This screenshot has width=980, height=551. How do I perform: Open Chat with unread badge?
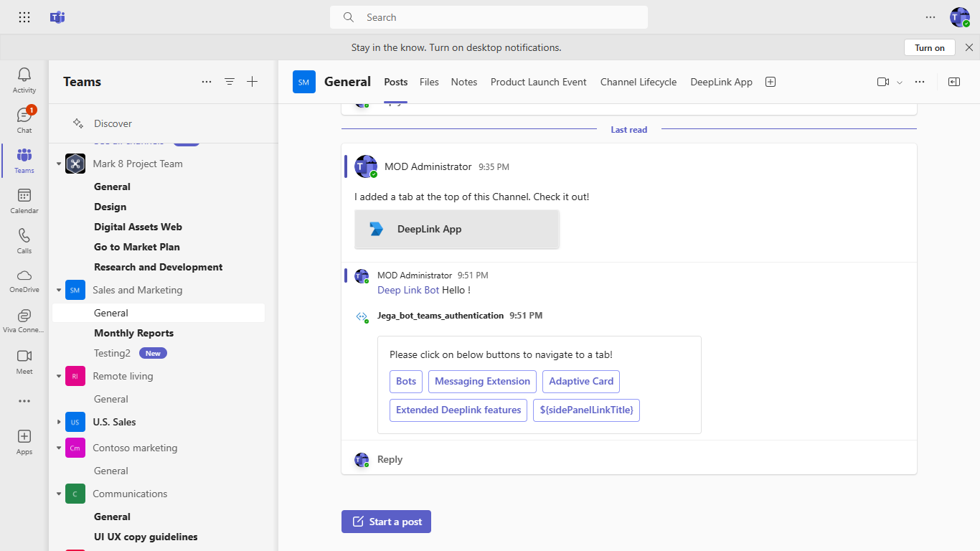(x=24, y=120)
